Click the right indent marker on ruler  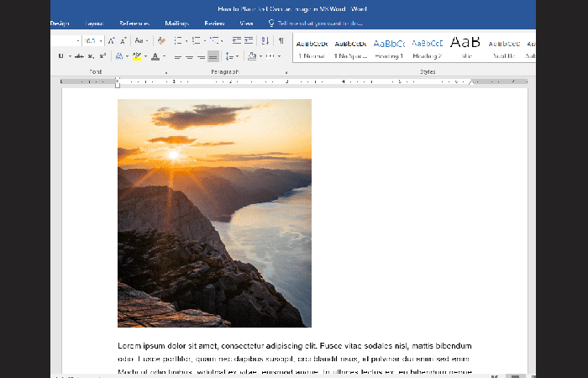point(472,81)
